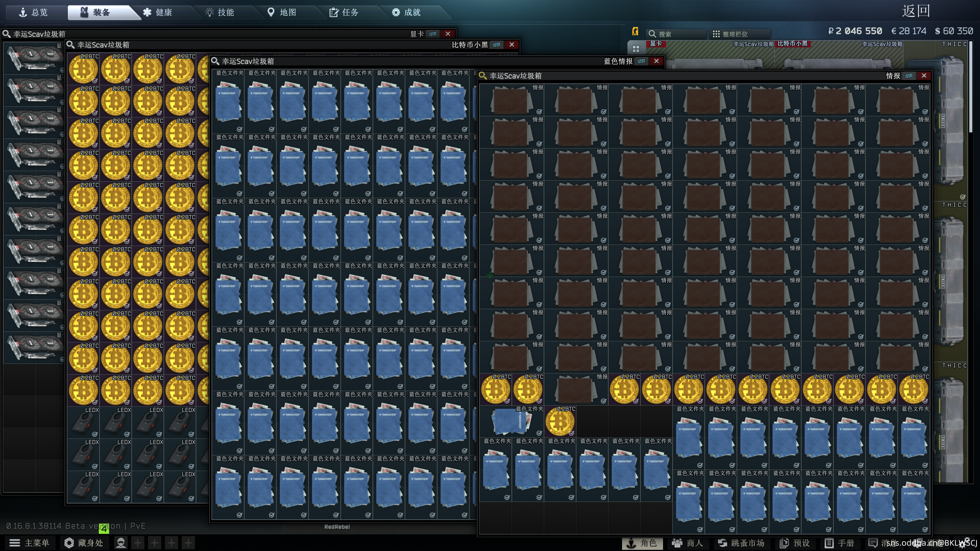This screenshot has width=980, height=551.
Task: Select the stash junk box tagged 比特币小黑
Action: [x=839, y=55]
